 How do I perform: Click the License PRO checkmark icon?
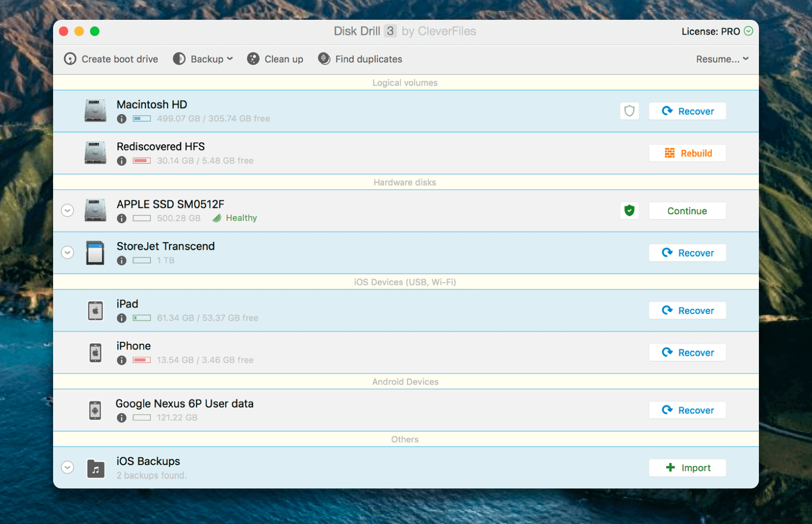(x=748, y=31)
